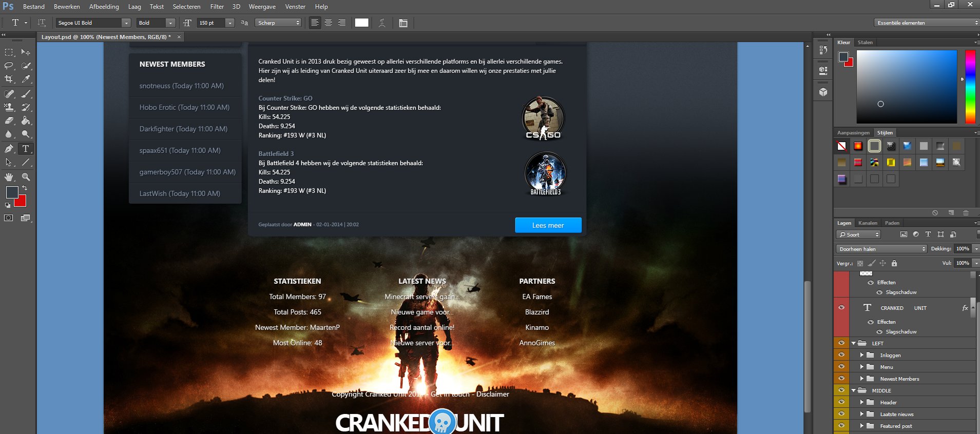Select the Rectangular Marquee tool
The width and height of the screenshot is (980, 434).
tap(9, 52)
